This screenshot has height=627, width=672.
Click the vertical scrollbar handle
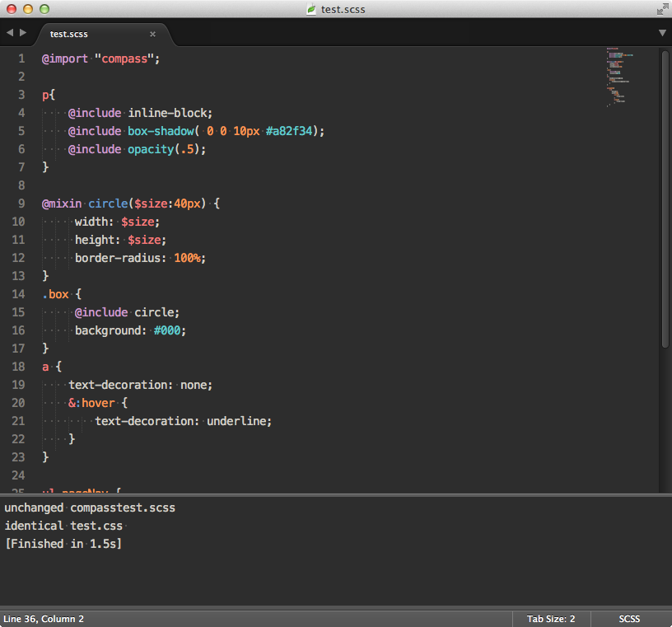665,199
